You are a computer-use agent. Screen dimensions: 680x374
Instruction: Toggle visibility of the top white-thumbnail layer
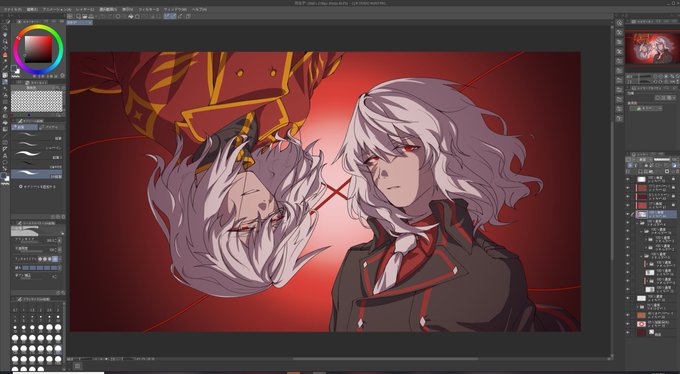(x=628, y=179)
